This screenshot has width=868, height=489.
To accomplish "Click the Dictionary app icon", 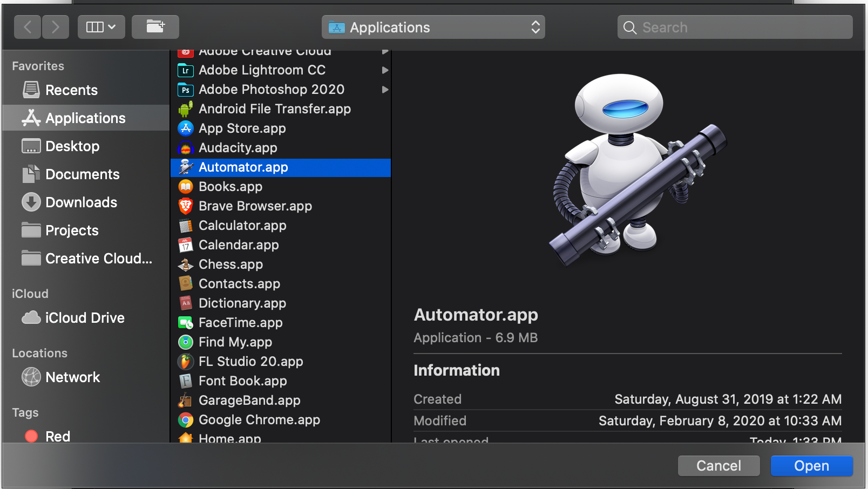I will 186,303.
